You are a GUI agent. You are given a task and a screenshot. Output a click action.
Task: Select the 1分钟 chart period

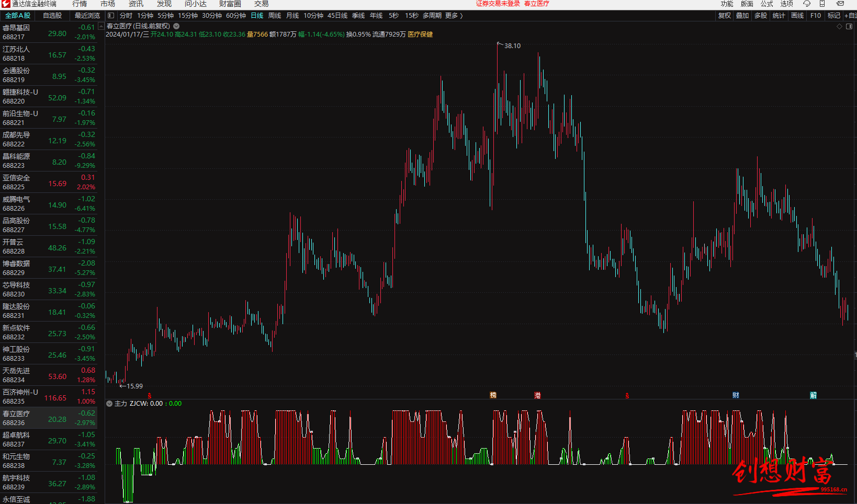(x=145, y=16)
